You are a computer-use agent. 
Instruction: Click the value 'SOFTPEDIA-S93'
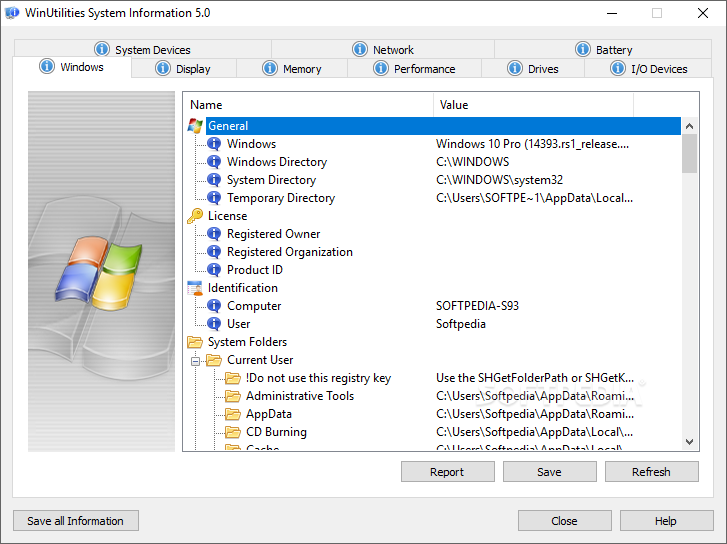477,306
